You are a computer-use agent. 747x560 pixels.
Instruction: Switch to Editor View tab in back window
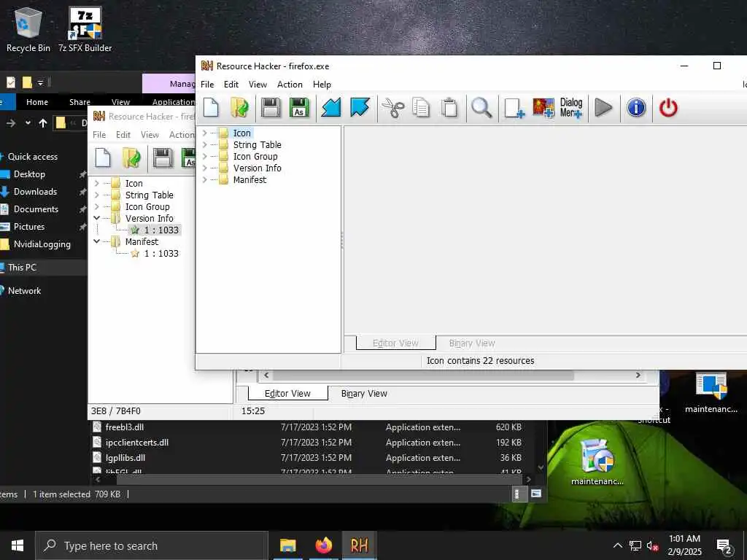point(287,393)
